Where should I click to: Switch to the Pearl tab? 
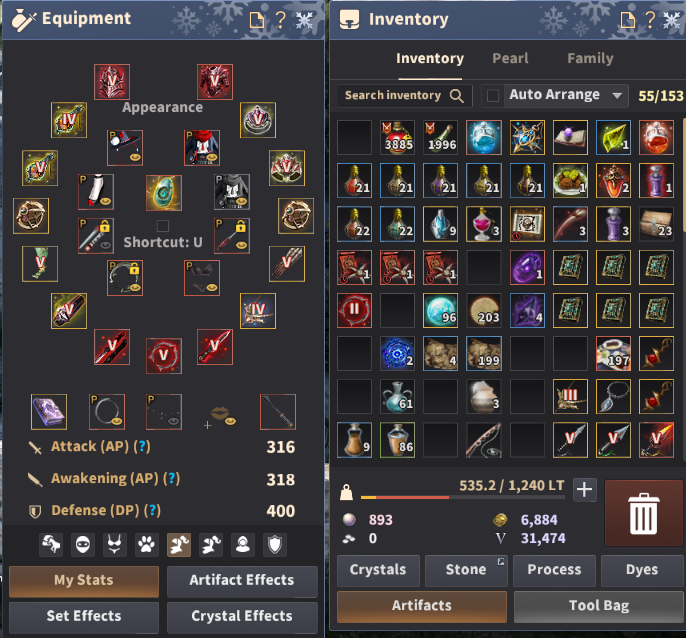click(x=510, y=59)
